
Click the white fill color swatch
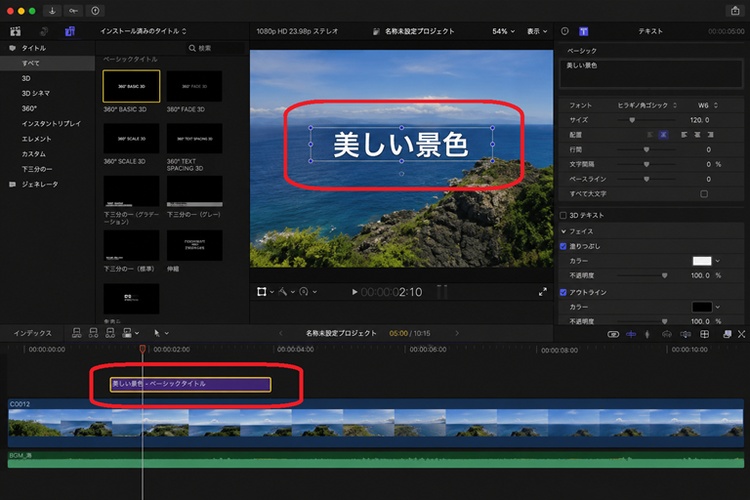[x=702, y=261]
